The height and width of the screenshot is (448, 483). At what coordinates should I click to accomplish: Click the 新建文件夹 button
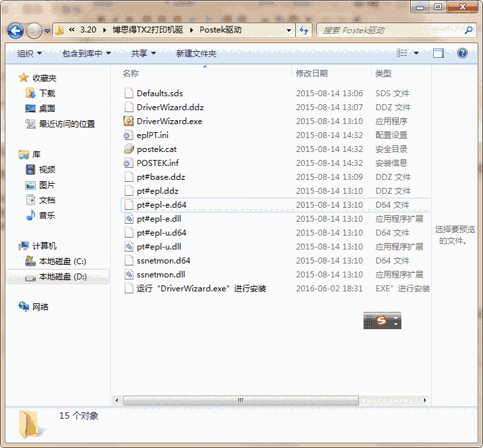(x=196, y=54)
